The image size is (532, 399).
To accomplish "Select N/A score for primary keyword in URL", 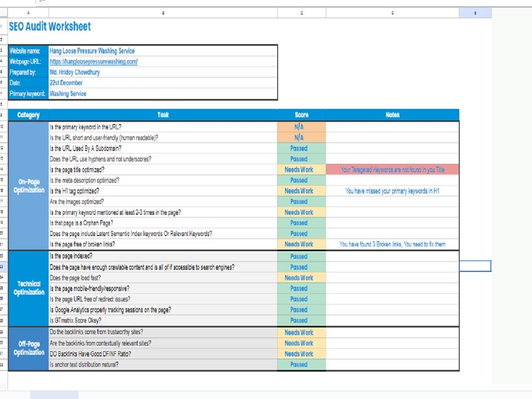I will [302, 127].
